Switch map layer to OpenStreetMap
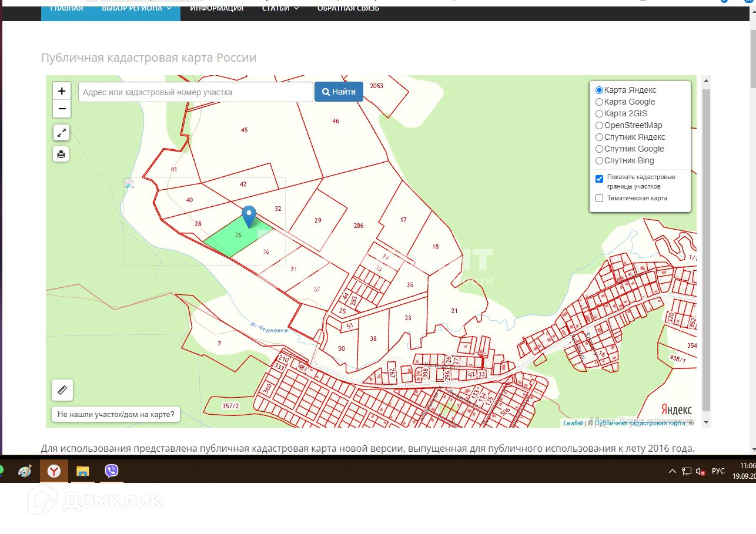The width and height of the screenshot is (756, 534). tap(599, 126)
